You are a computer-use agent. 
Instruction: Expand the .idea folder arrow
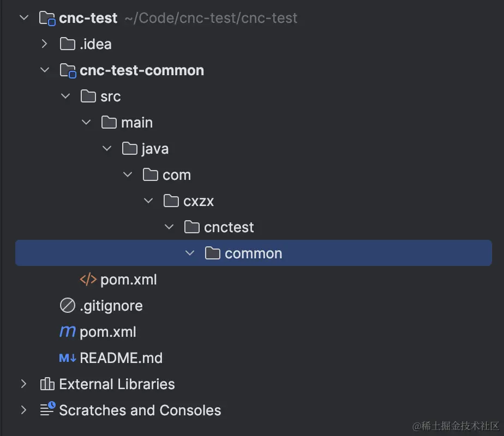coord(45,44)
